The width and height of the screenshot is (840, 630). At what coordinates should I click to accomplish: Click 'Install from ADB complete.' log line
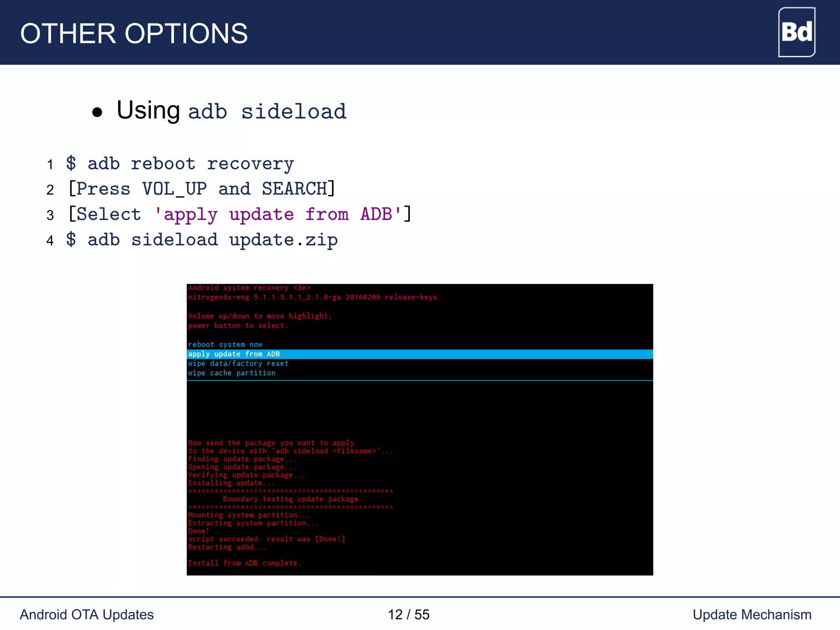click(x=244, y=563)
